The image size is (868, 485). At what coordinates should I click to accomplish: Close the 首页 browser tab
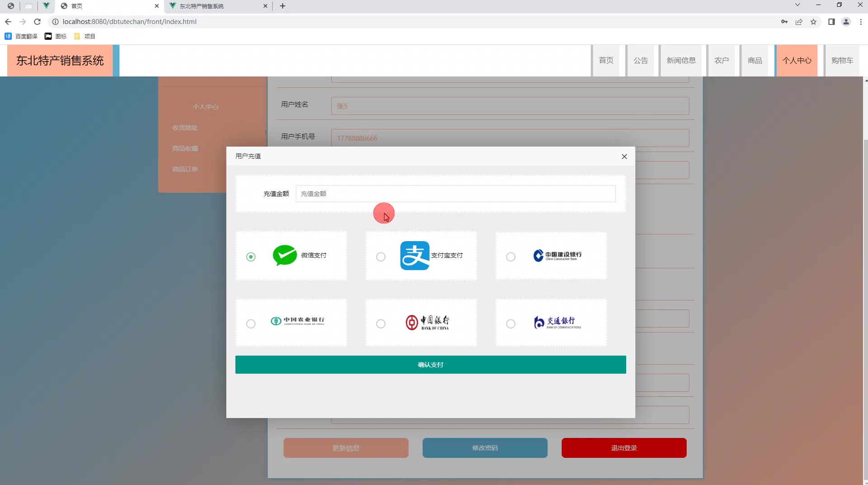tap(157, 6)
